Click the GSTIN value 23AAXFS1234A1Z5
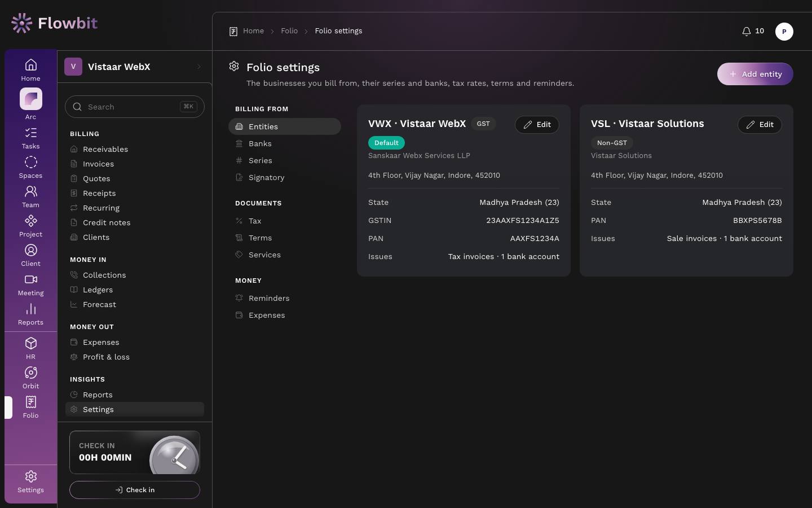This screenshot has height=508, width=812. click(523, 220)
